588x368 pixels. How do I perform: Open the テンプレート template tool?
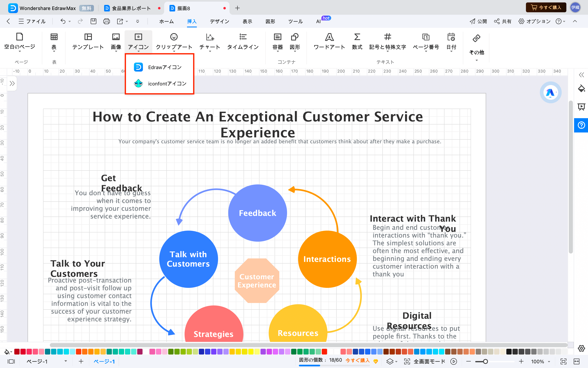(88, 42)
